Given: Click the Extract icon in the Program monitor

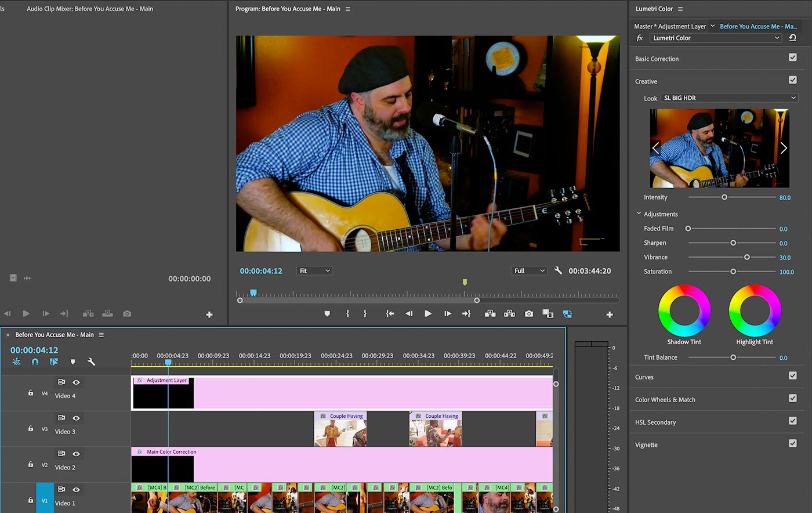Looking at the screenshot, I should [x=509, y=313].
